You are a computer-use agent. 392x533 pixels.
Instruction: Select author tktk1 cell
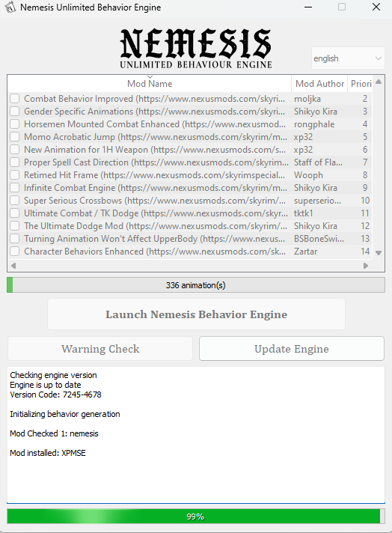click(x=303, y=213)
